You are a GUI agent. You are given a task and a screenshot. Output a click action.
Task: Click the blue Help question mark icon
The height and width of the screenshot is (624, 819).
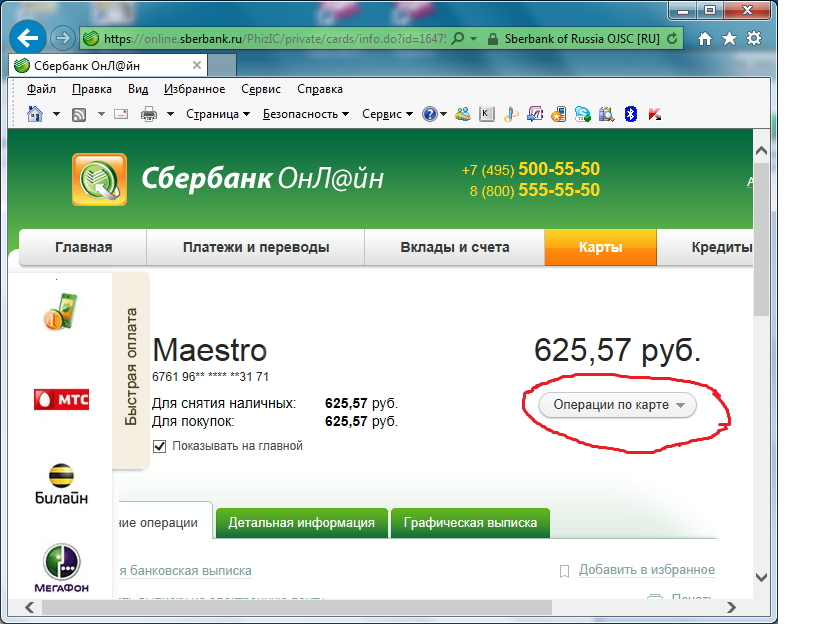pos(429,114)
